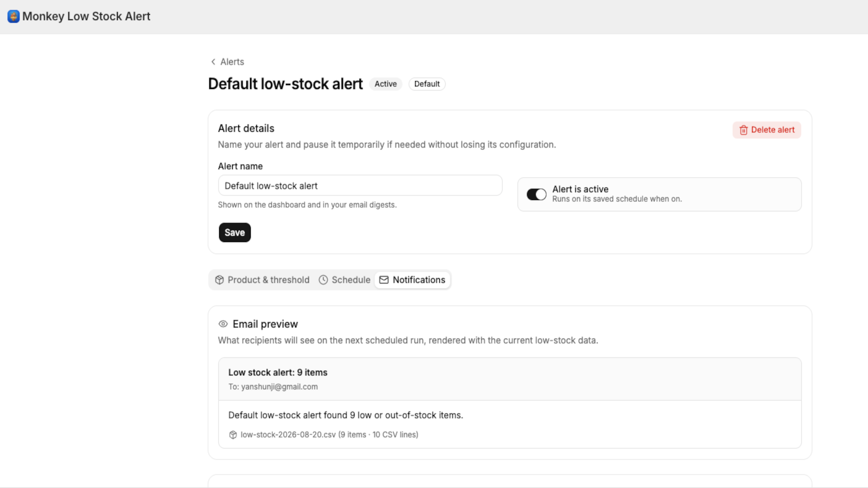
Task: Click the back chevron beside Alerts
Action: tap(213, 62)
